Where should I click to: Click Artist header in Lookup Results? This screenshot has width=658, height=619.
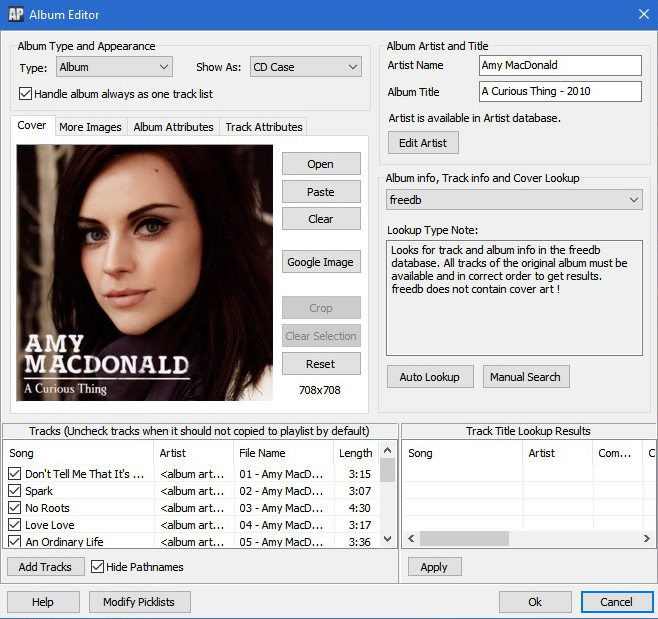point(558,453)
